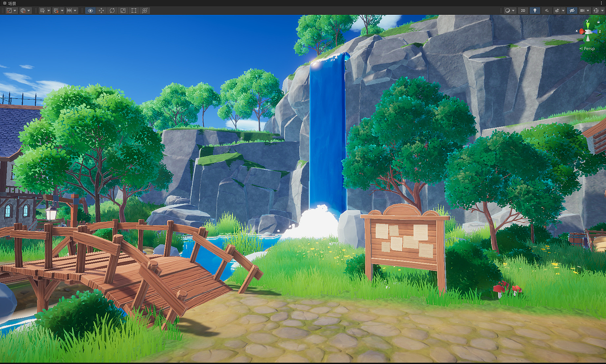Open the shading draw mode dropdown
This screenshot has width=606, height=364.
click(509, 10)
